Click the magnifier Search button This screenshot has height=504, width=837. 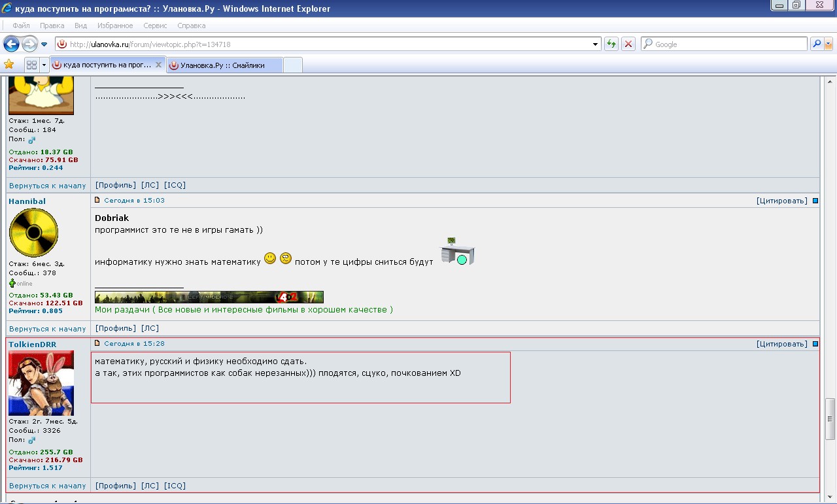(817, 44)
